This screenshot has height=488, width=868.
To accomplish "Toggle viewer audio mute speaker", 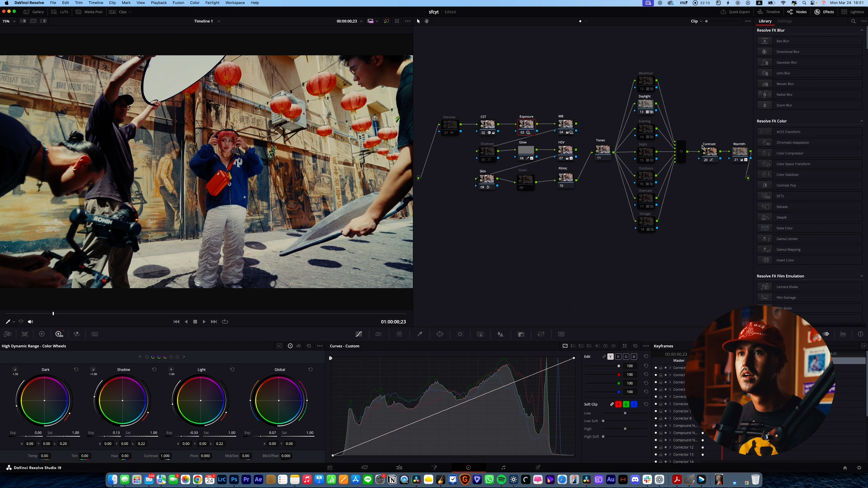I will (x=30, y=322).
